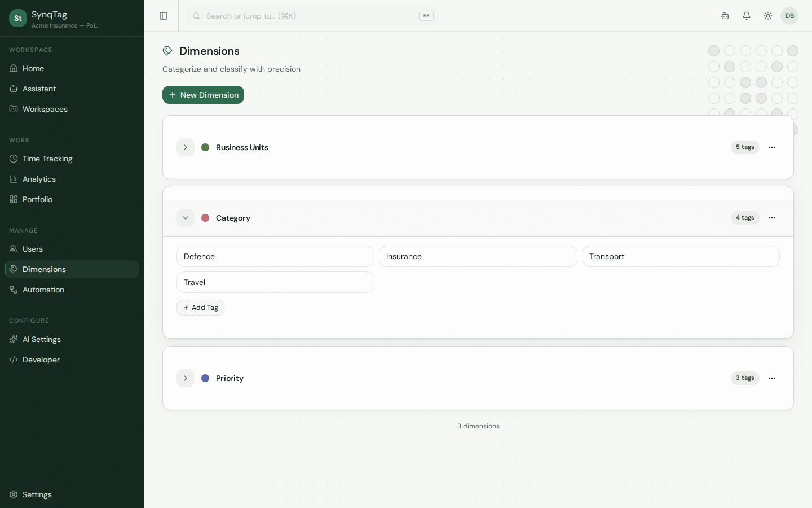This screenshot has height=508, width=812.
Task: Open Developer page
Action: click(x=72, y=360)
